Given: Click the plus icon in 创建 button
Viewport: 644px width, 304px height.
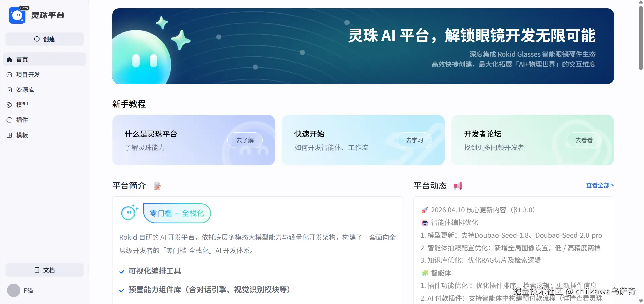Looking at the screenshot, I should [x=37, y=39].
